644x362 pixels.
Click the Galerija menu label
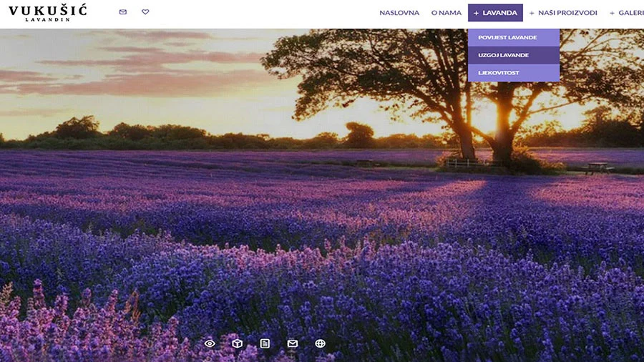click(x=632, y=13)
